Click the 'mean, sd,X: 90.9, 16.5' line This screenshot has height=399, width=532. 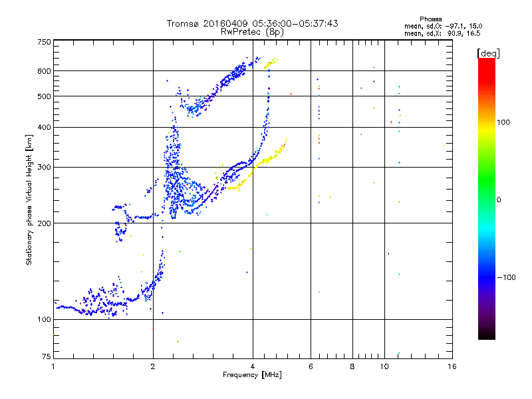click(x=442, y=33)
